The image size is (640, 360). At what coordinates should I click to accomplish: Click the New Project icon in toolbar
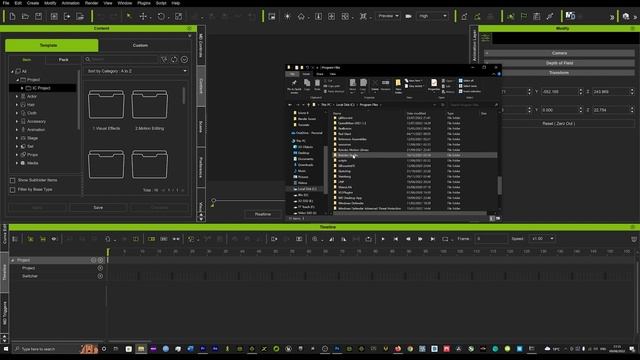[12, 16]
